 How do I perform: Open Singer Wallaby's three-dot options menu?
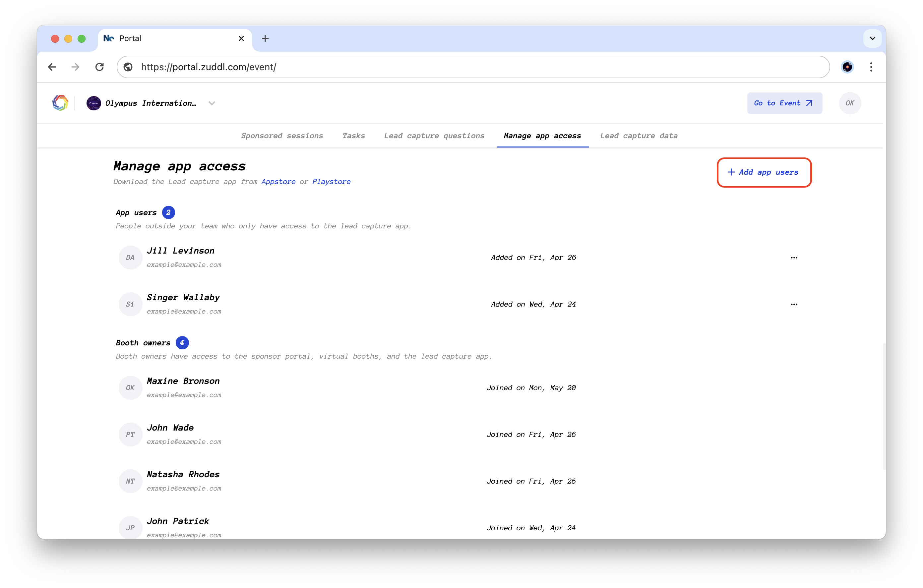793,304
